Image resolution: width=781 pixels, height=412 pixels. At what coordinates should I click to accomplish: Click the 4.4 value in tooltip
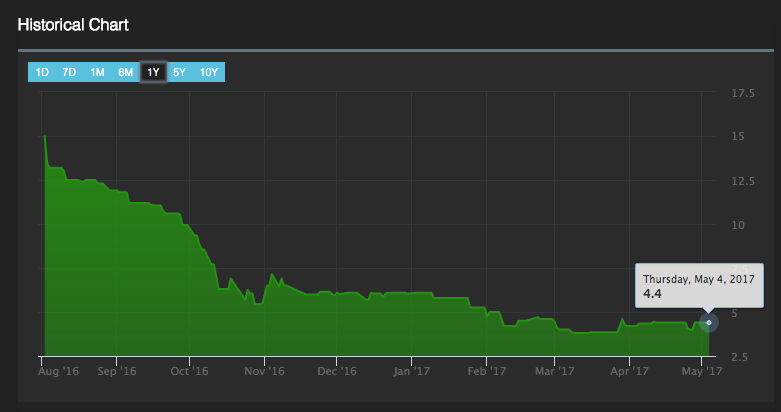pos(652,294)
